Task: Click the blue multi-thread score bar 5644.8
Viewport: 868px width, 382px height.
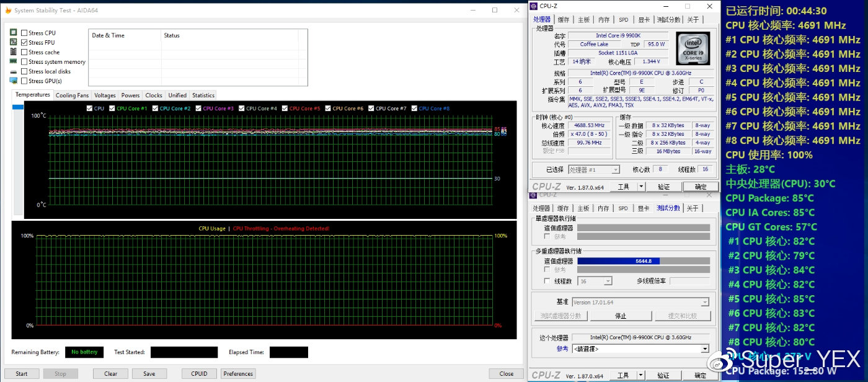Action: (619, 261)
